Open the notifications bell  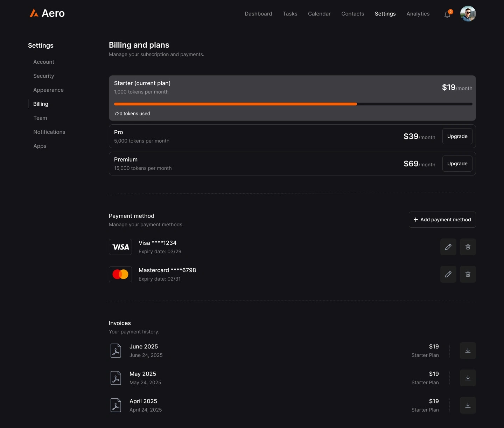447,15
